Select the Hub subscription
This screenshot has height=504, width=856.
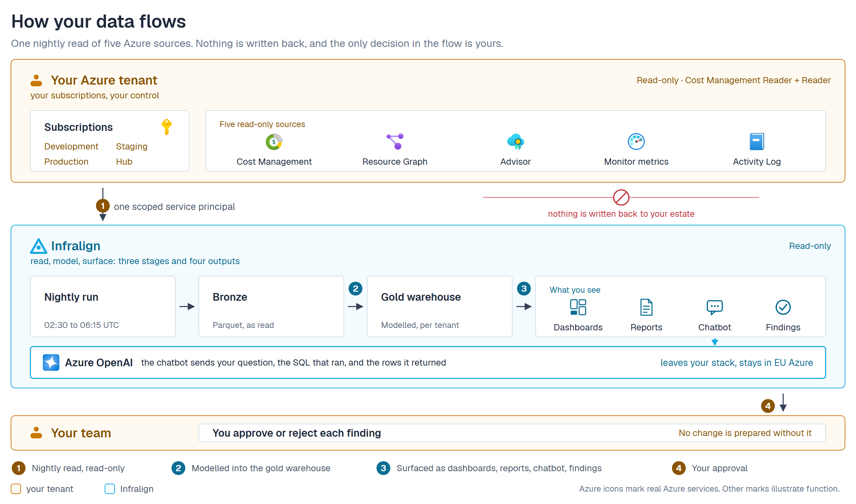click(x=124, y=162)
